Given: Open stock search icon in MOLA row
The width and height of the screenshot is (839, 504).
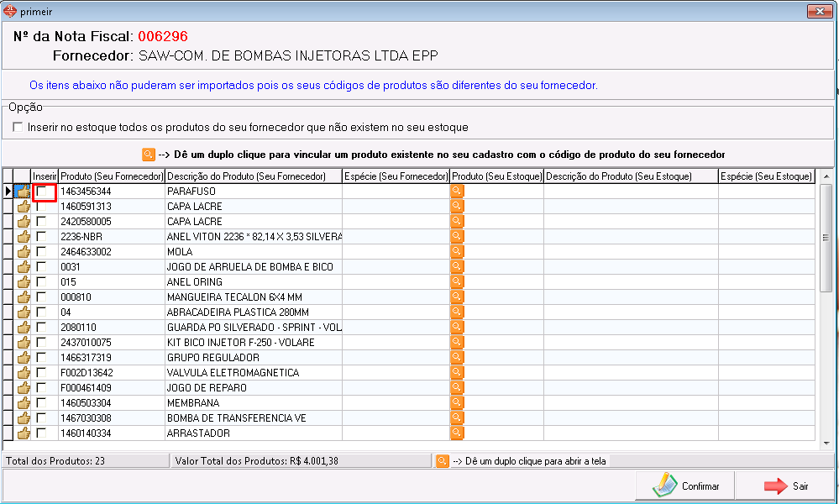Looking at the screenshot, I should (x=456, y=251).
